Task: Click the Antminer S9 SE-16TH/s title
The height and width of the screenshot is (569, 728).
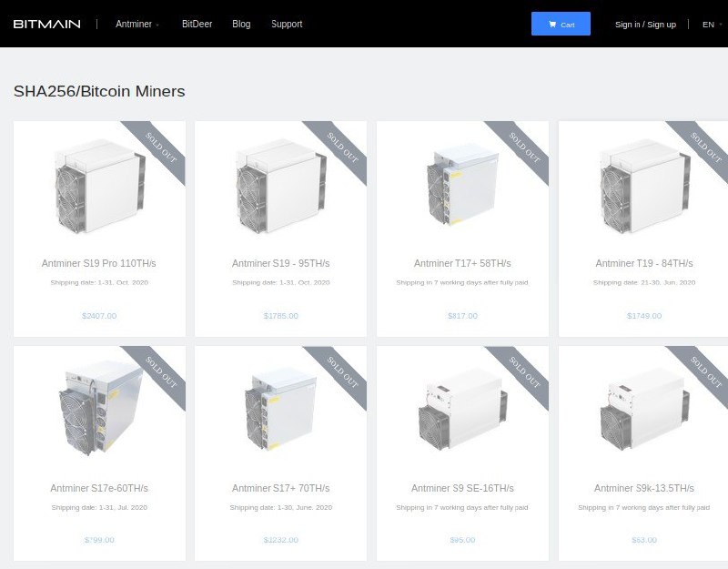Action: [x=462, y=488]
